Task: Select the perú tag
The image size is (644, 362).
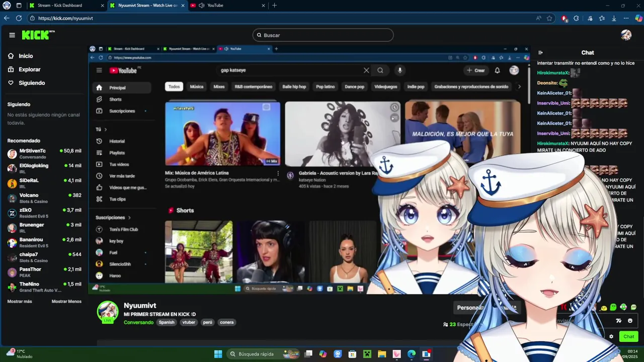Action: click(207, 322)
